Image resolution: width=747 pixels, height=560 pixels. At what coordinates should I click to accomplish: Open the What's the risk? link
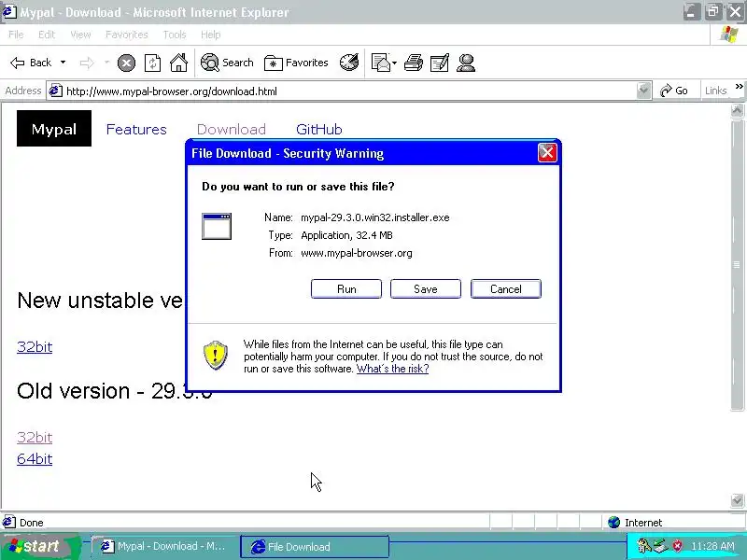coord(392,369)
